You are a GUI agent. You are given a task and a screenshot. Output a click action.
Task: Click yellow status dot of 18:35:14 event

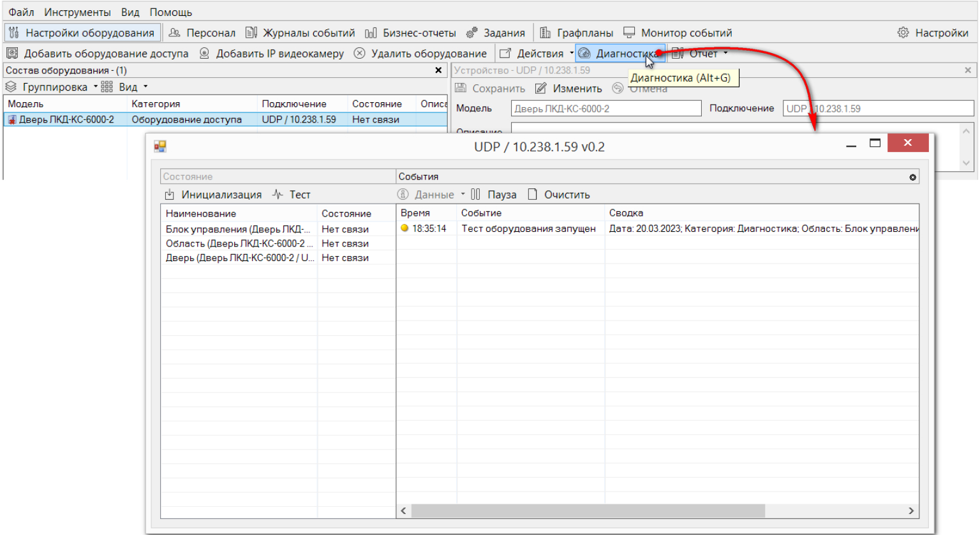(405, 228)
